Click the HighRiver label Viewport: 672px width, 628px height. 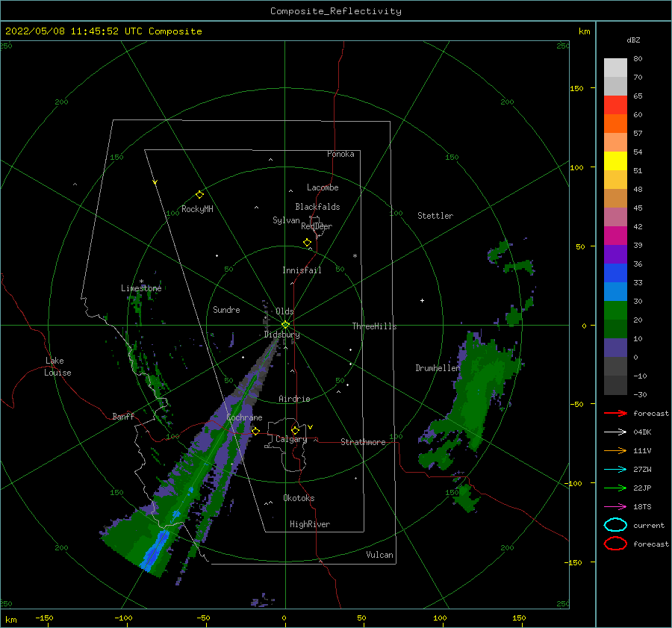(x=310, y=524)
